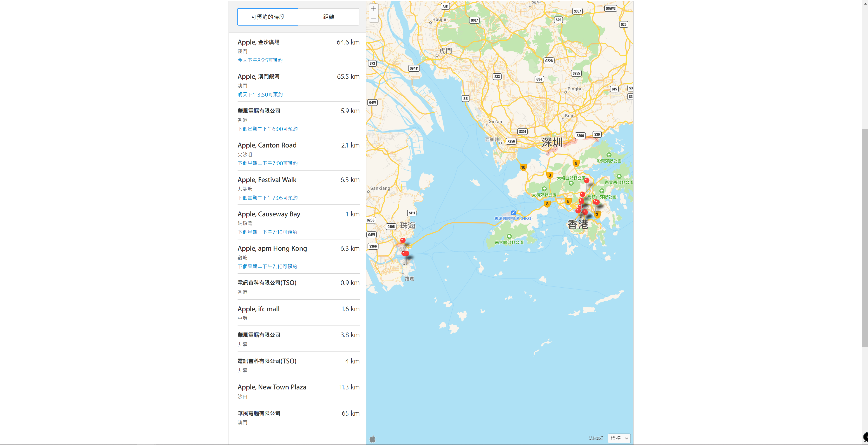Viewport: 868px width, 445px height.
Task: Choose the 下個星期二下午7:05可預約 slot
Action: [268, 198]
